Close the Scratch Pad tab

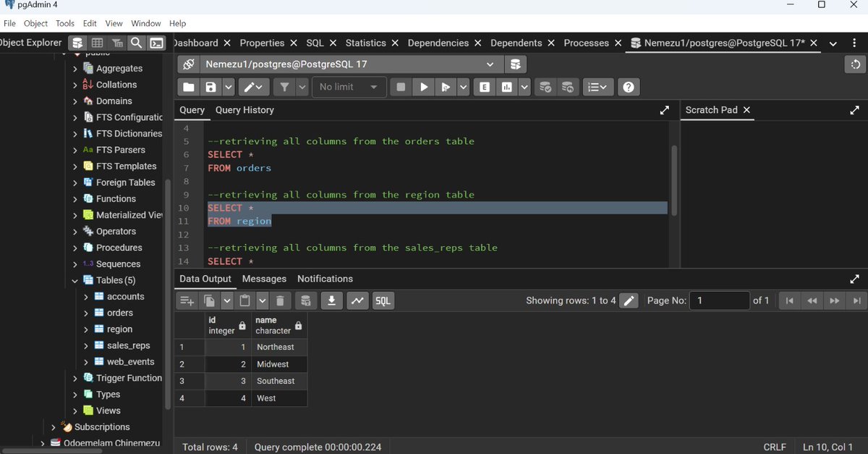(747, 110)
